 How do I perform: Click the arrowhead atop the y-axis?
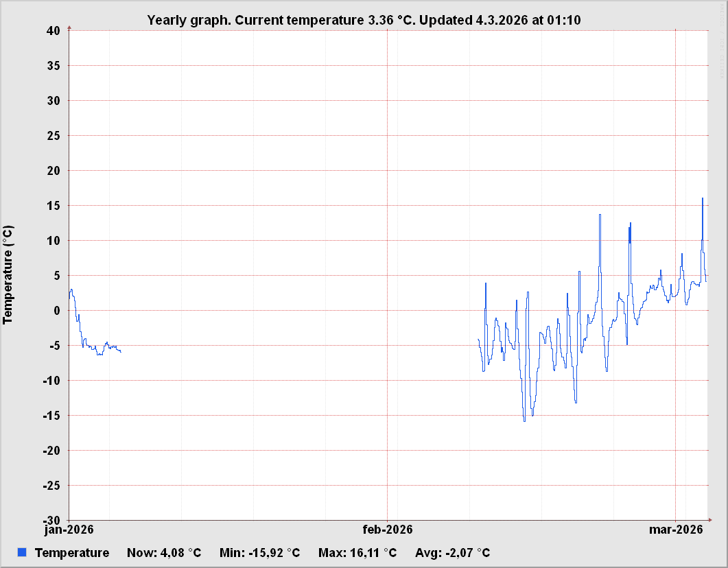(x=69, y=28)
